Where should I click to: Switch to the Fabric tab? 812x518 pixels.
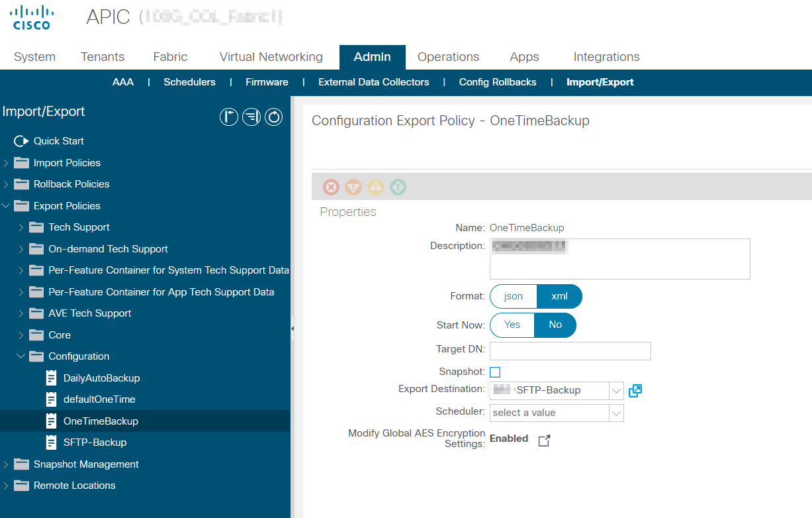point(170,57)
